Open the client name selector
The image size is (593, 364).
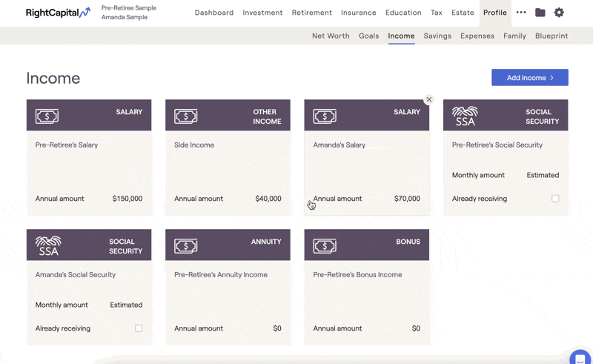click(x=128, y=13)
